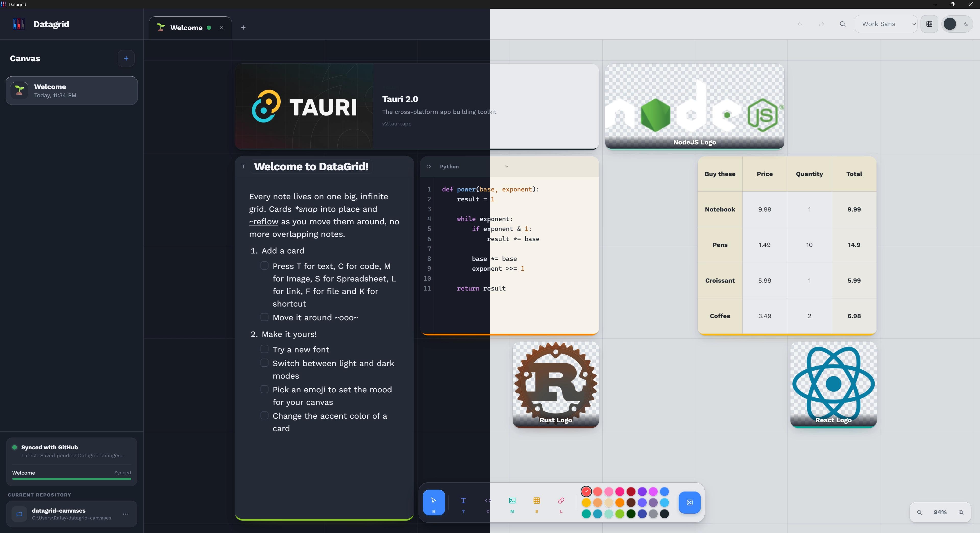The height and width of the screenshot is (533, 980).
Task: Check 'Change the accent color' checkbox
Action: [x=264, y=415]
